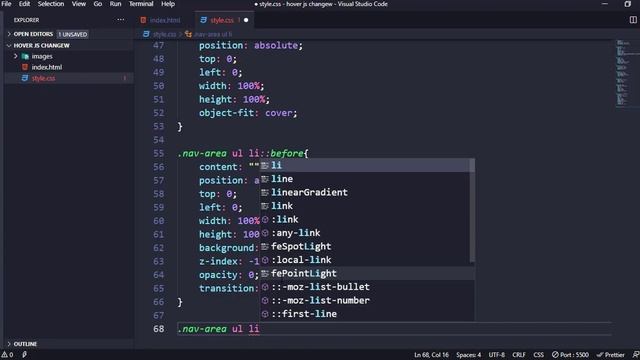
Task: Click style.css in the breadcrumb
Action: coord(164,34)
